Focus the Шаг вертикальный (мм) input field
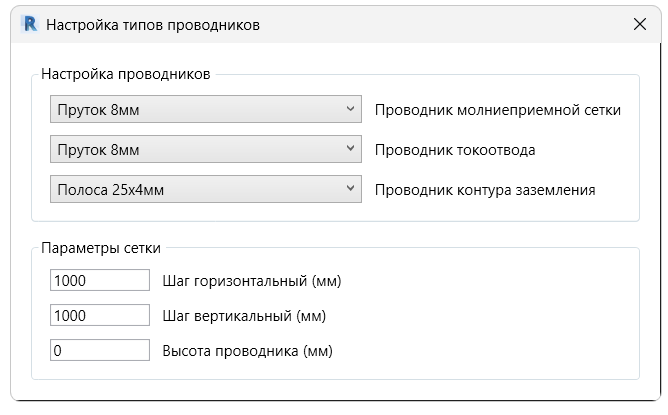This screenshot has width=668, height=415. tap(100, 315)
